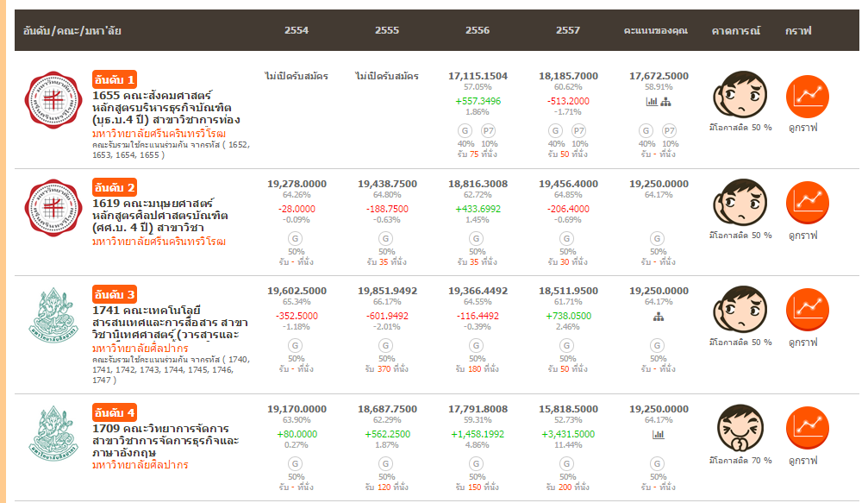This screenshot has height=503, width=868.
Task: Click ดูกราฟ label in rank 1 row
Action: pyautogui.click(x=803, y=128)
